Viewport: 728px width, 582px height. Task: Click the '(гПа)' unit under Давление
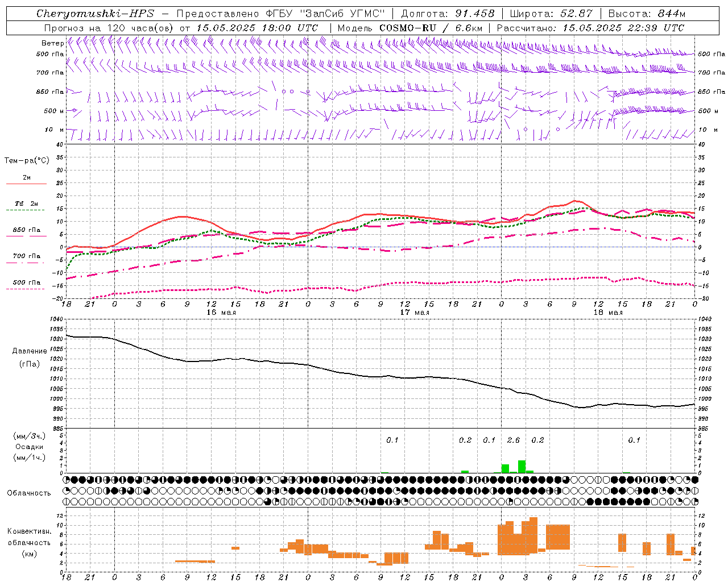coord(30,364)
